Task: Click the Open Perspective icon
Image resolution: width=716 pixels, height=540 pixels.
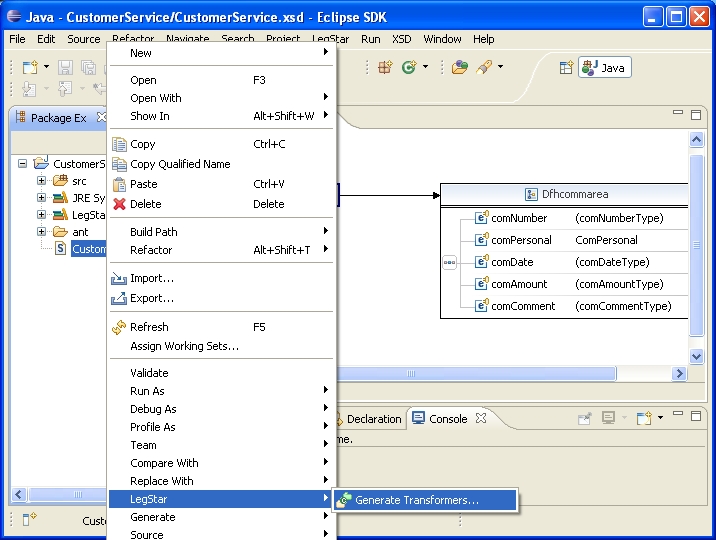Action: pos(566,68)
